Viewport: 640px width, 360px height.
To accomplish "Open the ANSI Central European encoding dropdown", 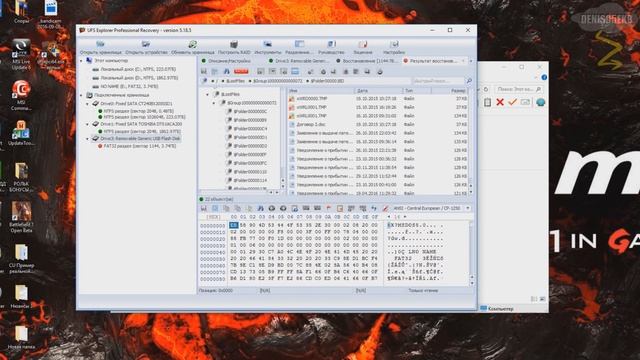I will coord(468,208).
